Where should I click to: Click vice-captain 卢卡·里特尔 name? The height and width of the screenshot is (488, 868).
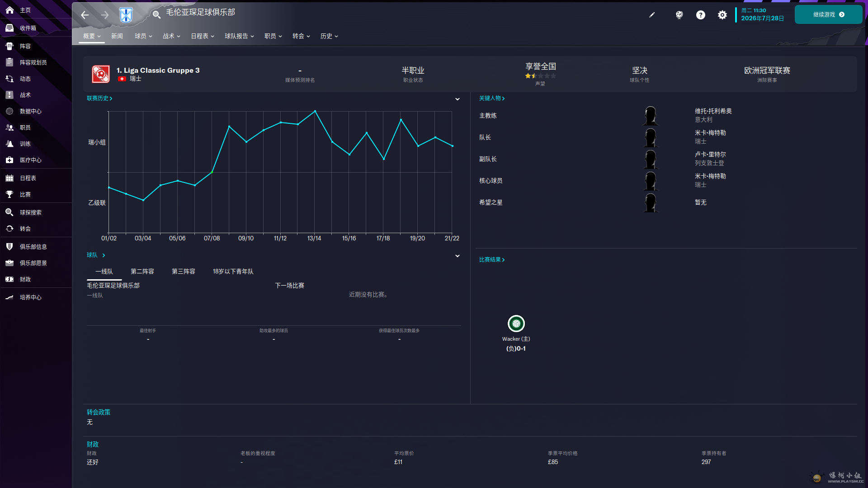coord(710,155)
